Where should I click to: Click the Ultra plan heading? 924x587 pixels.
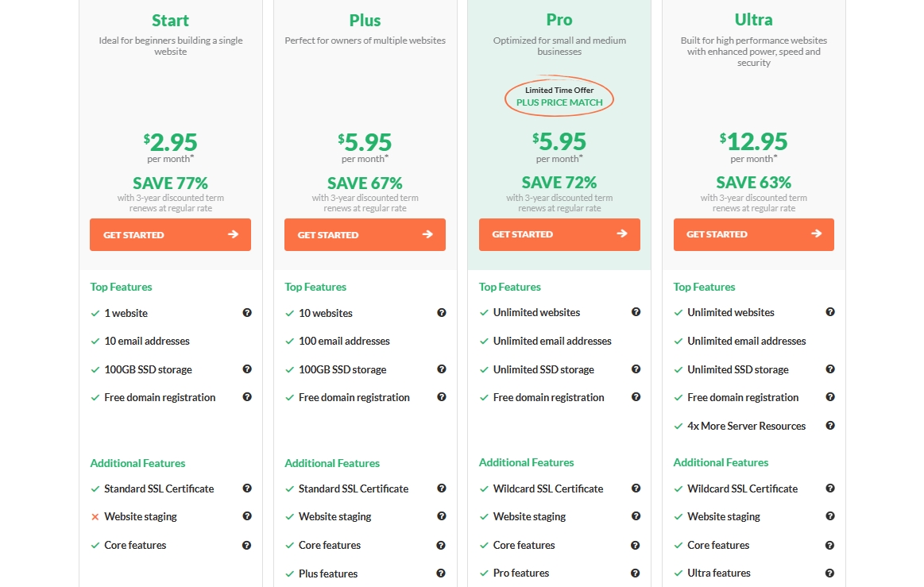tap(754, 20)
